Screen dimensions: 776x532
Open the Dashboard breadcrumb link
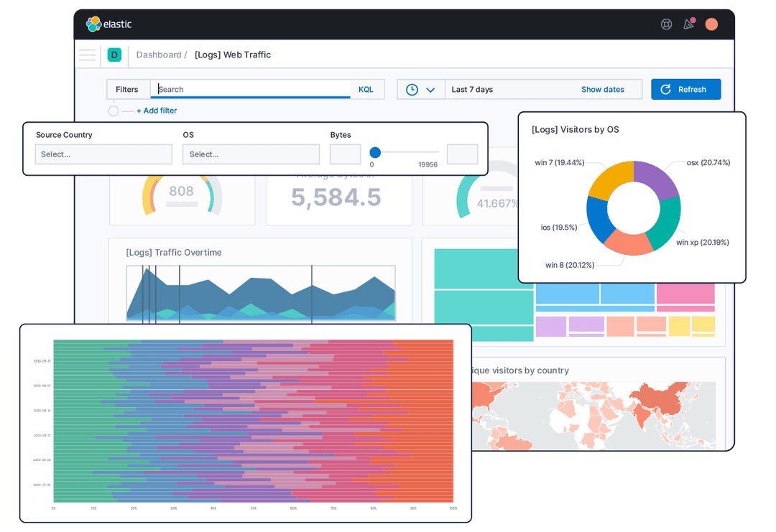[x=160, y=55]
